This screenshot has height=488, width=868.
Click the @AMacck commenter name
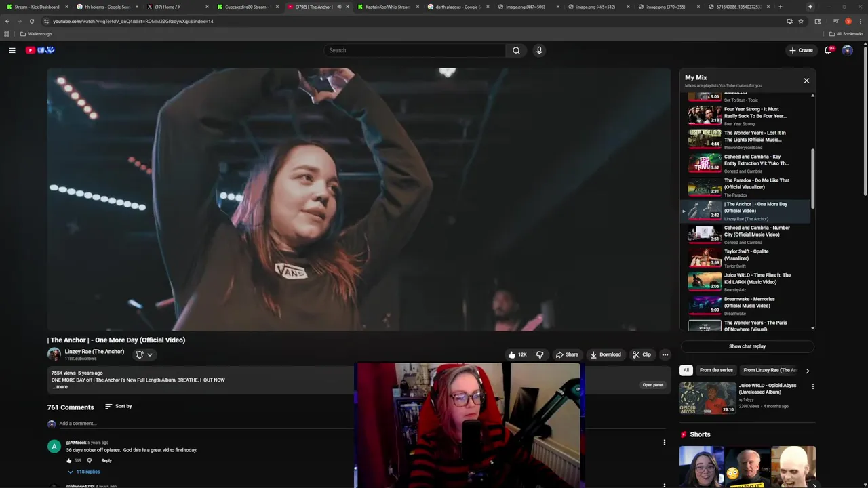(76, 443)
